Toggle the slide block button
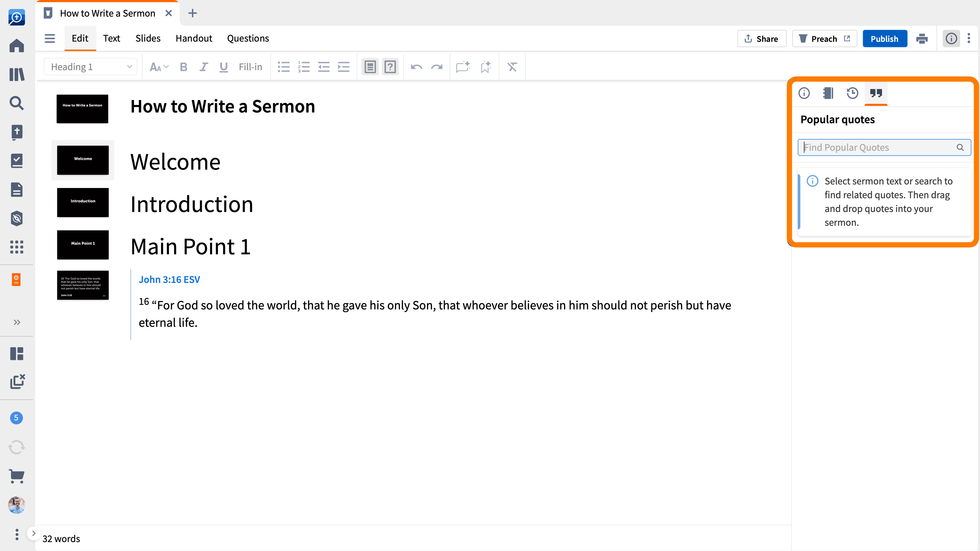This screenshot has width=980, height=551. 370,67
